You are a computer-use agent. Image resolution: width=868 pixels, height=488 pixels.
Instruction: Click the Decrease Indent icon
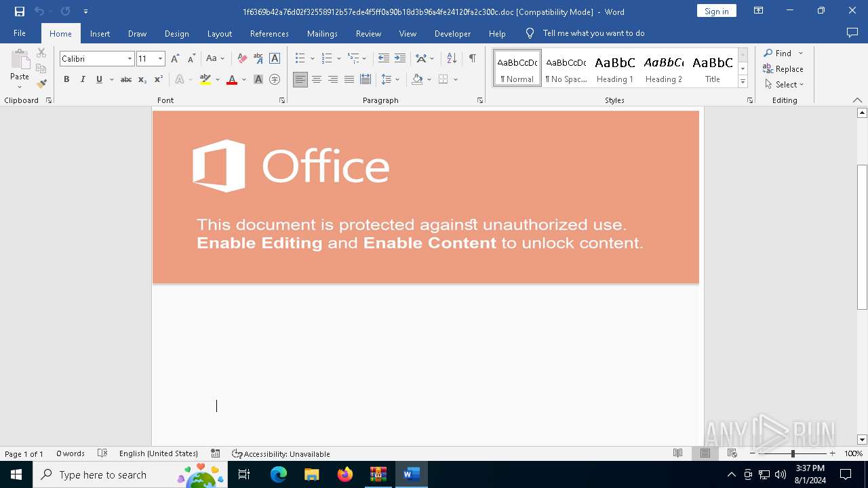coord(384,59)
